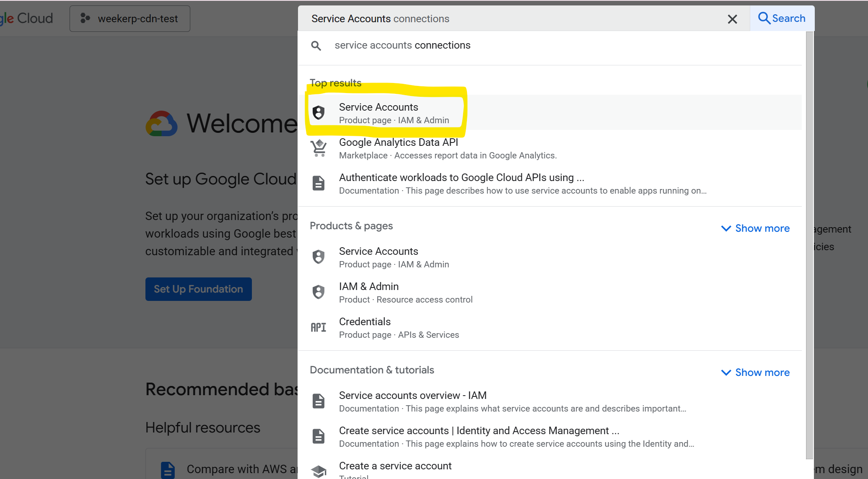Click the Marketplace cart icon for Analytics API
The width and height of the screenshot is (868, 479).
pyautogui.click(x=319, y=148)
